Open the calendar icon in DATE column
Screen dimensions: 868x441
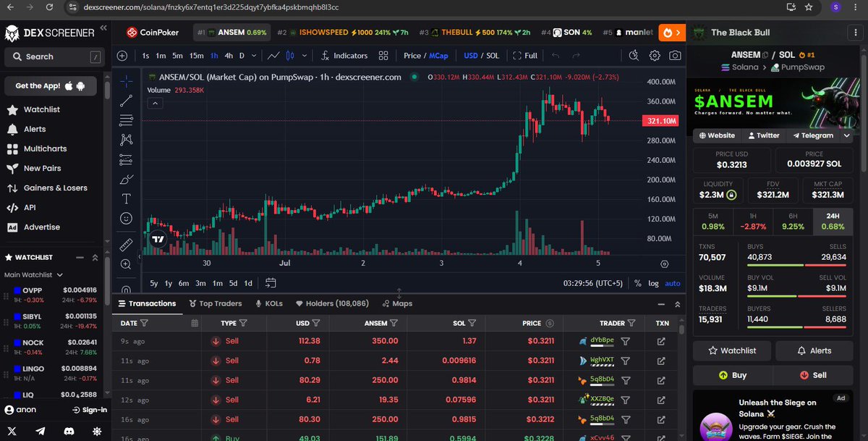(x=195, y=323)
